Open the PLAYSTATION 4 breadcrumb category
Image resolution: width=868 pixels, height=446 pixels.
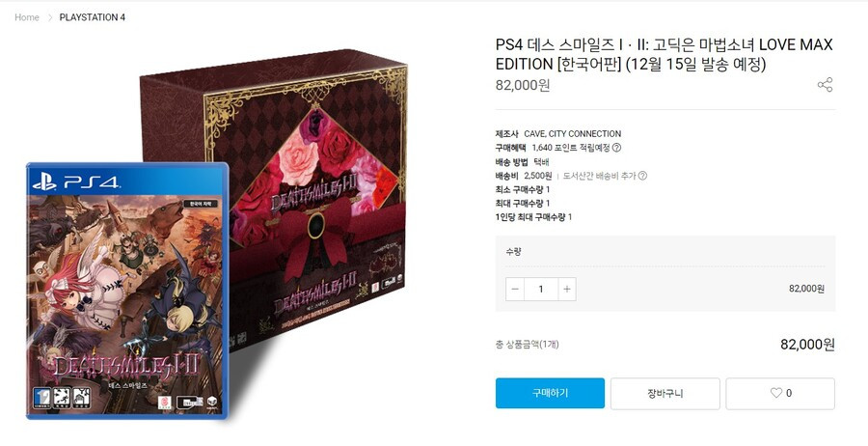[x=93, y=17]
